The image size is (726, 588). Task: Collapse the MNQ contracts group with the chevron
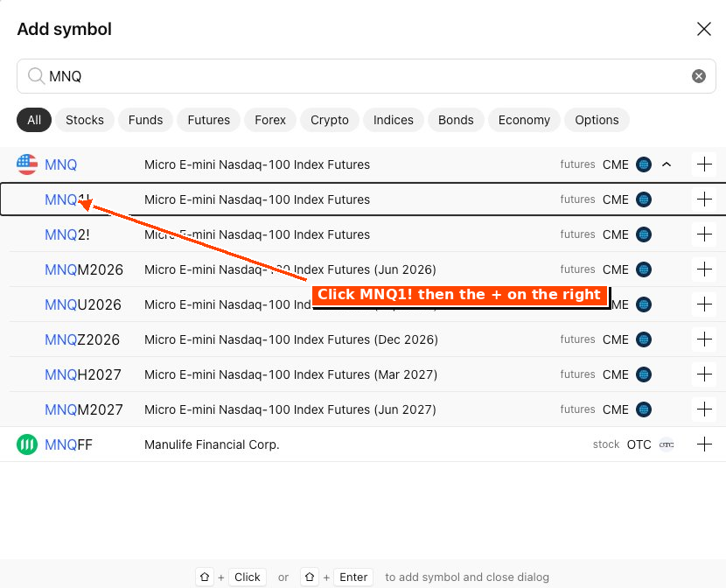(x=667, y=164)
